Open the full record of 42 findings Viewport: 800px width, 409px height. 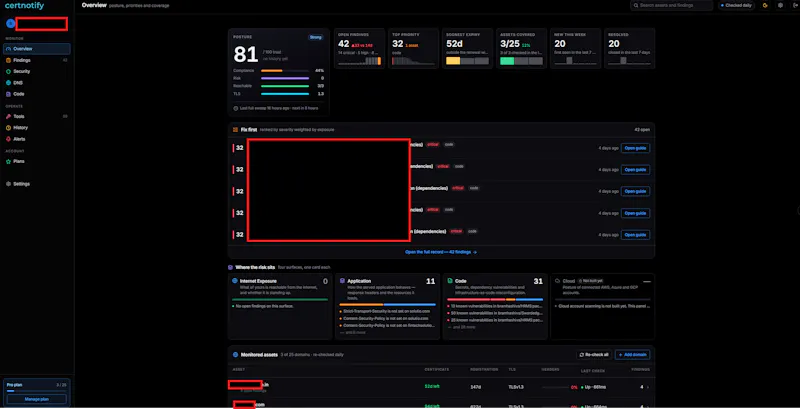tap(441, 252)
